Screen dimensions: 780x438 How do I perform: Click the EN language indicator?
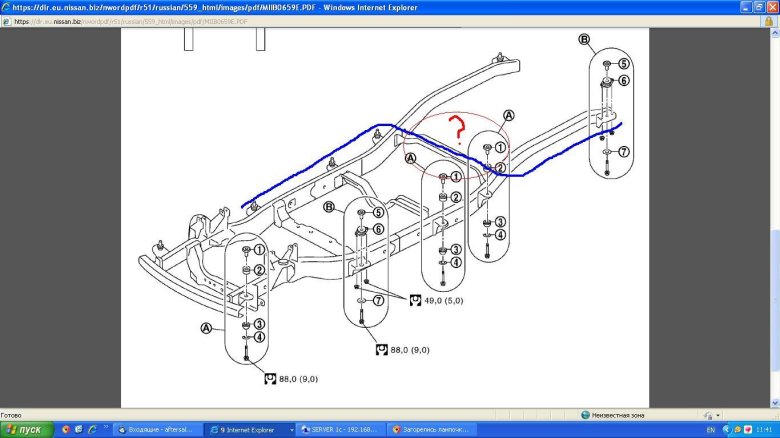(x=710, y=429)
